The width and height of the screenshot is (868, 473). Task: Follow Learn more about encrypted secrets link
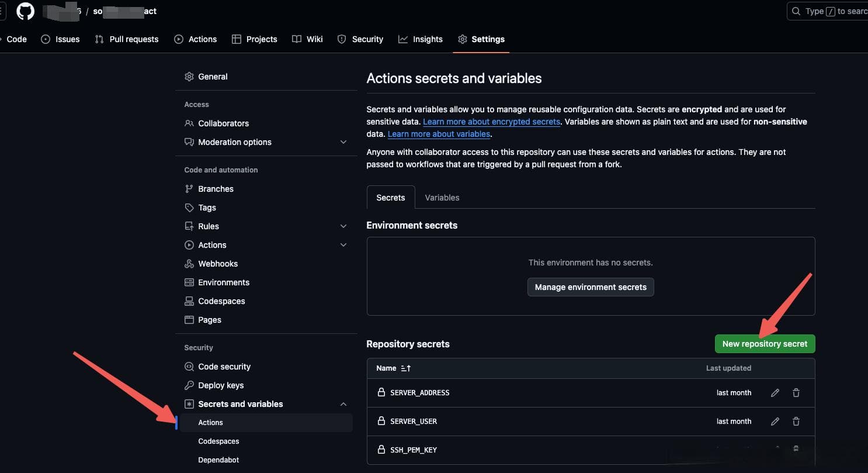492,122
